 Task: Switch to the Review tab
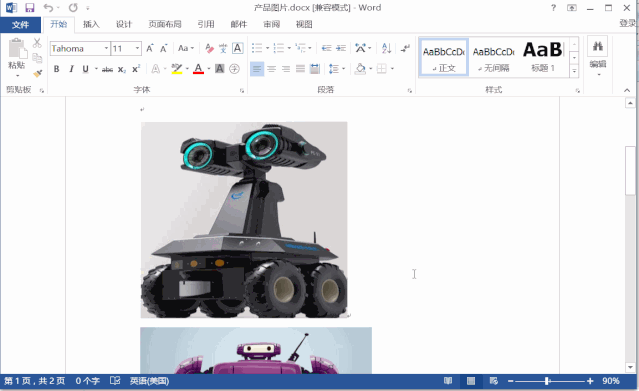(271, 24)
